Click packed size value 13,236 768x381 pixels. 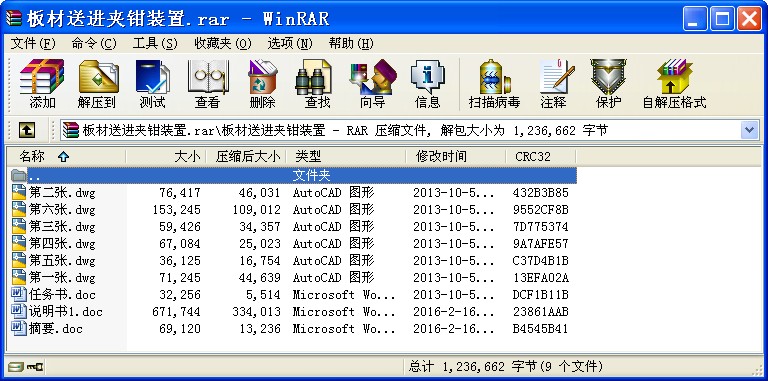[x=260, y=328]
